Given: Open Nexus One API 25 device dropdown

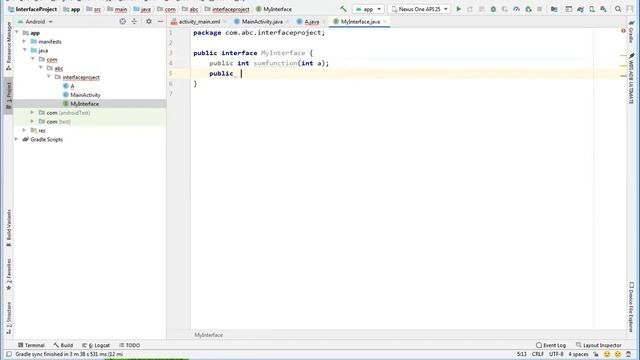Looking at the screenshot, I should (x=419, y=9).
